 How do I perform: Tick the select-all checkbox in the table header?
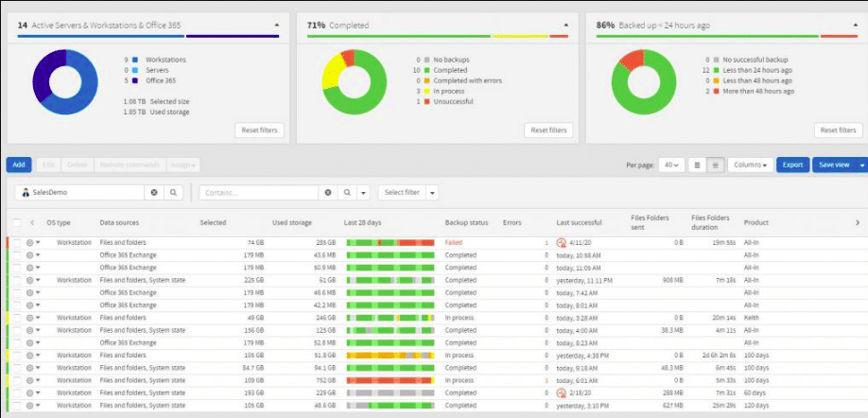click(x=17, y=222)
